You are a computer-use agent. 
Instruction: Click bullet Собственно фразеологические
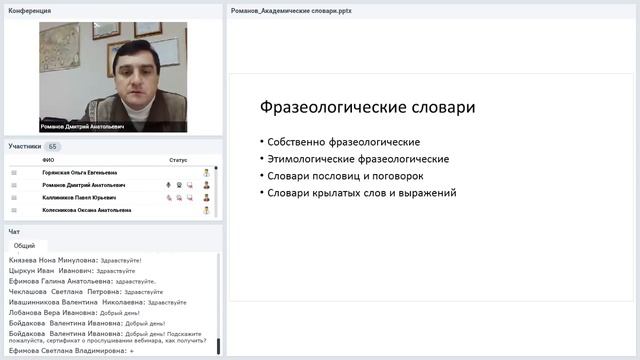343,142
